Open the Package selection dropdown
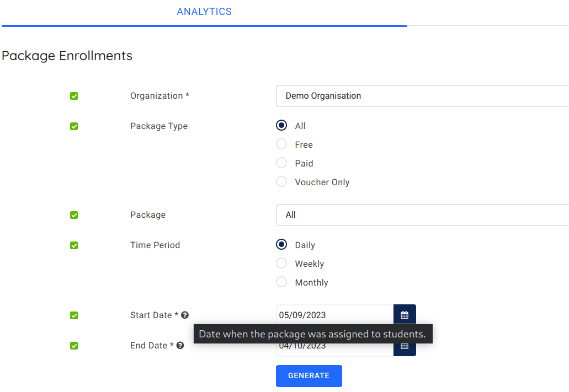569x392 pixels. pos(419,214)
